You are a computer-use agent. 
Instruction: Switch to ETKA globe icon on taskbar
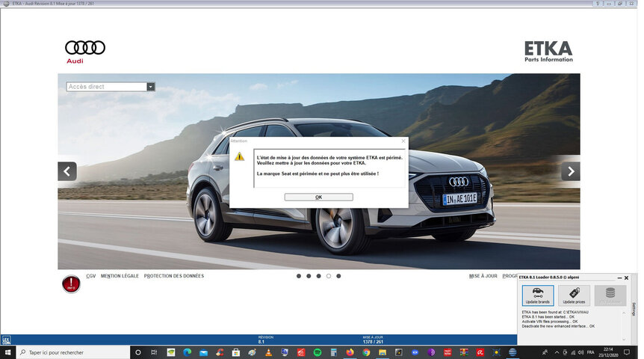(x=513, y=352)
